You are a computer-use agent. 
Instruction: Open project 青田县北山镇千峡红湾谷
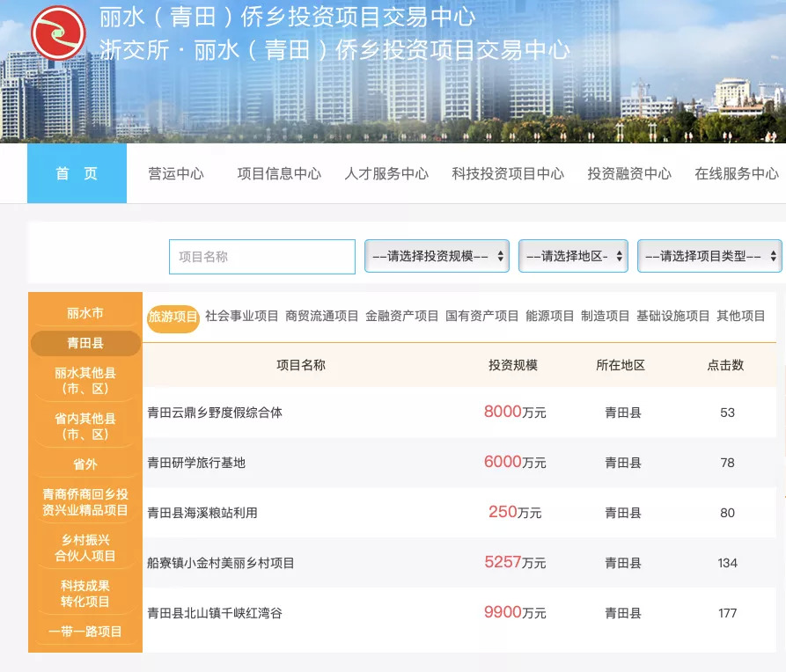pyautogui.click(x=215, y=613)
